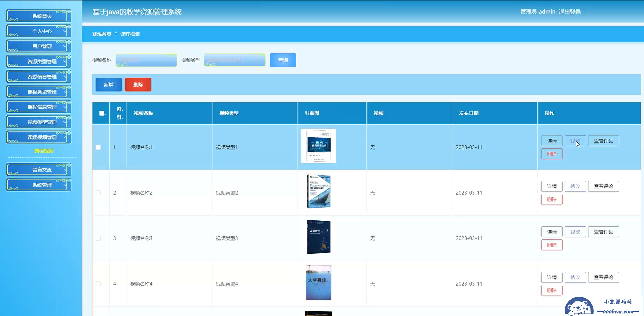Check the checkbox for row 视频名称3
Screen dimensions: 644x316
99,238
